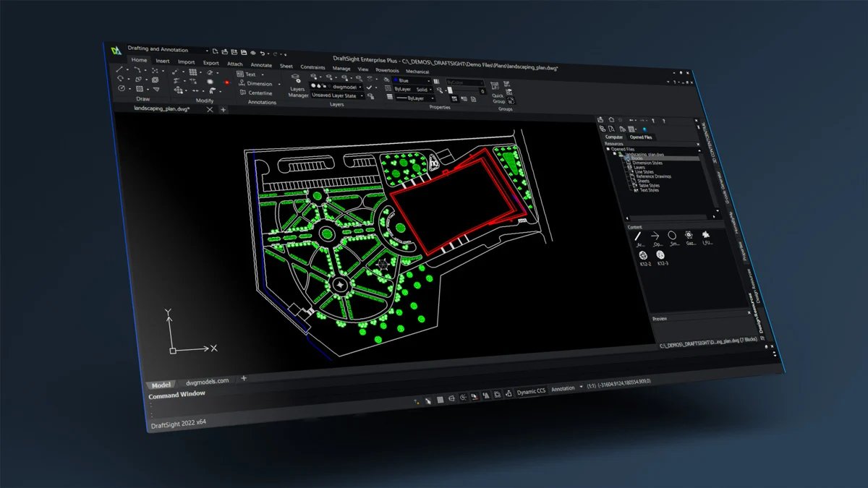This screenshot has height=488, width=868.
Task: Open the Properties side tab
Action: pyautogui.click(x=744, y=249)
